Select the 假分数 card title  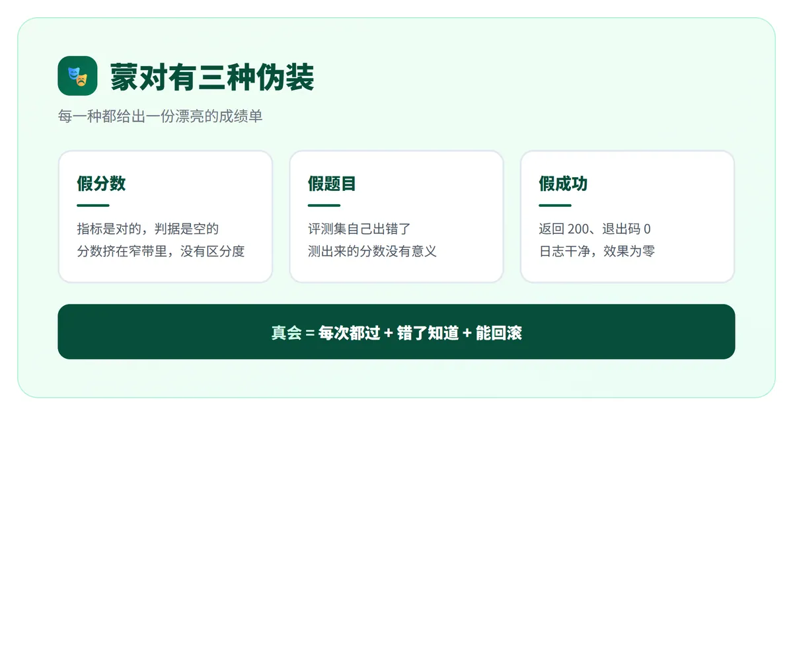click(x=101, y=184)
